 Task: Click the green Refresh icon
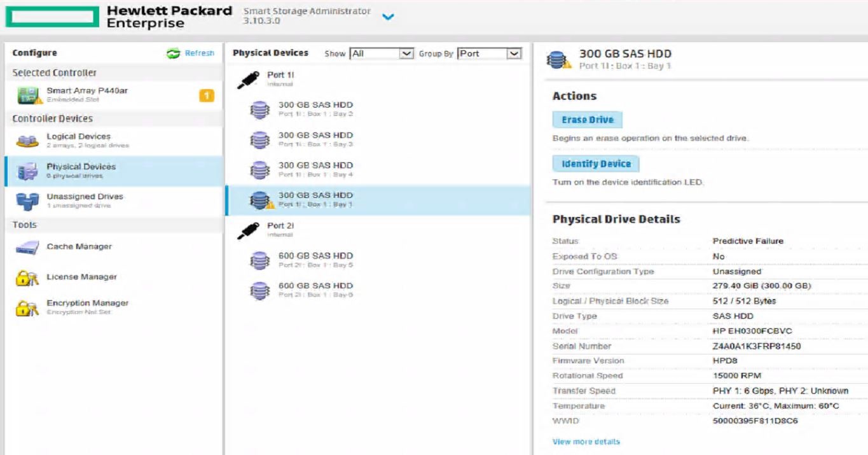pyautogui.click(x=173, y=53)
